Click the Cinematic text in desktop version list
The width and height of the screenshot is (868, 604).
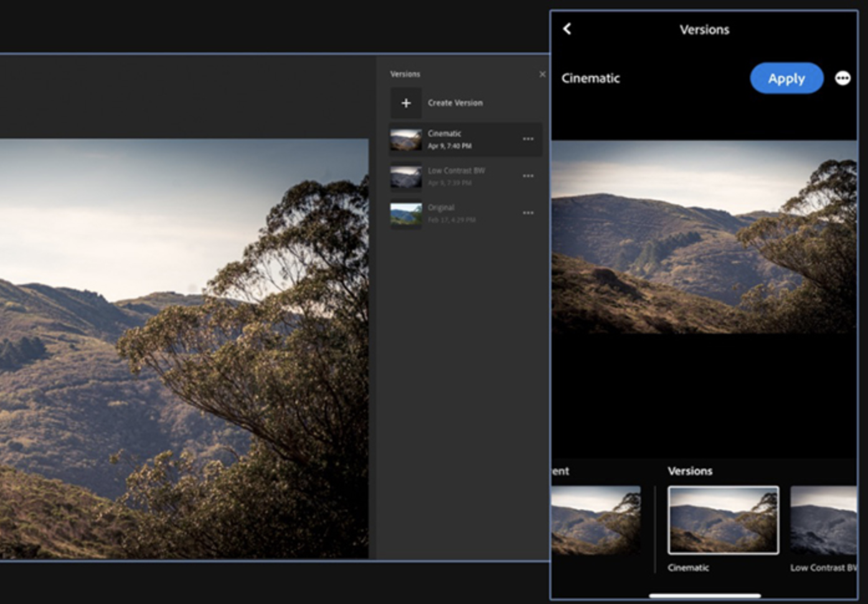(x=445, y=133)
